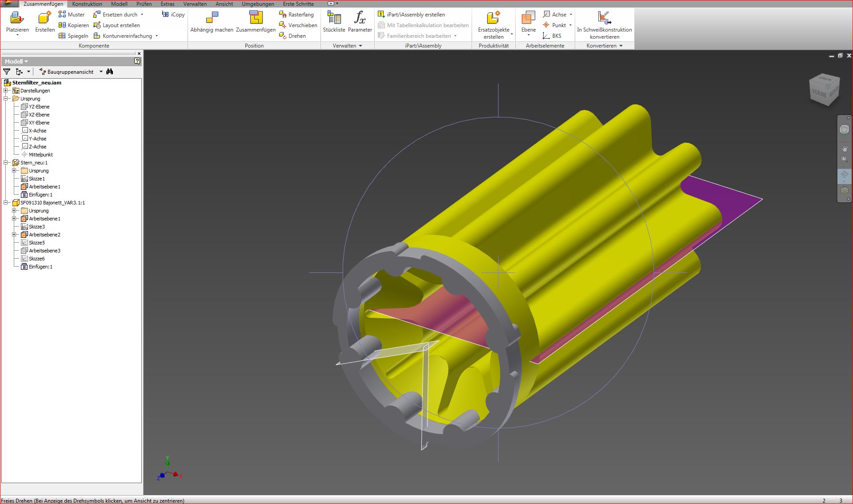Screen dimensions: 853x504
Task: Expand the Darstellungen tree node
Action: (6, 91)
